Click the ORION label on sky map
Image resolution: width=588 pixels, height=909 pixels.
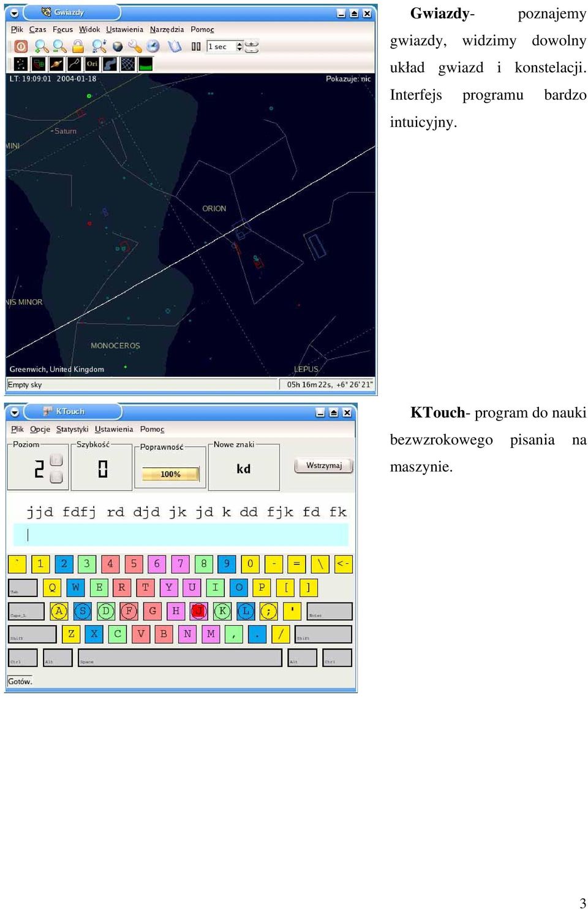214,208
